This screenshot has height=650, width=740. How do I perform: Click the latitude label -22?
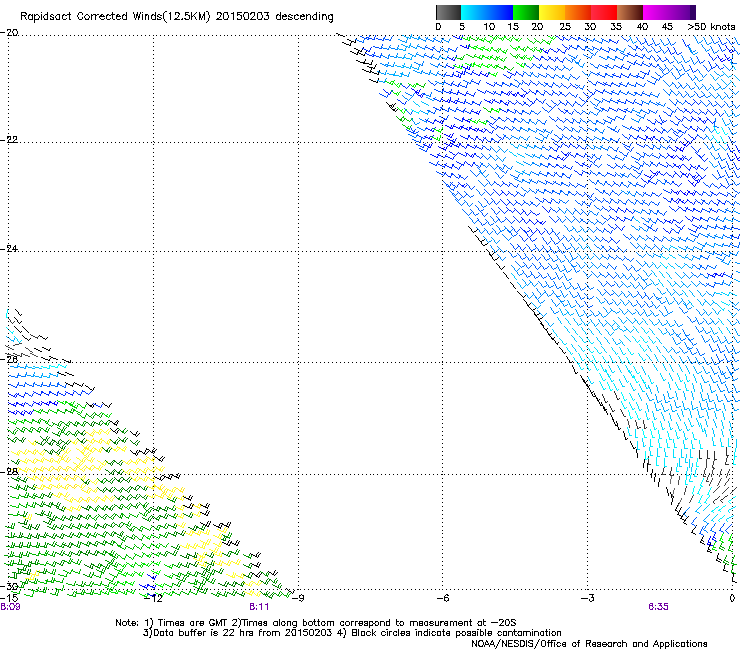pos(9,140)
